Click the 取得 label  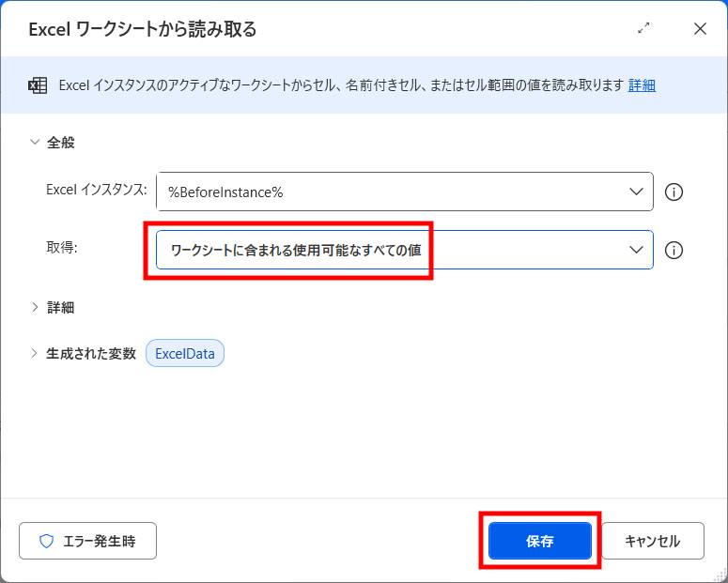pyautogui.click(x=62, y=248)
